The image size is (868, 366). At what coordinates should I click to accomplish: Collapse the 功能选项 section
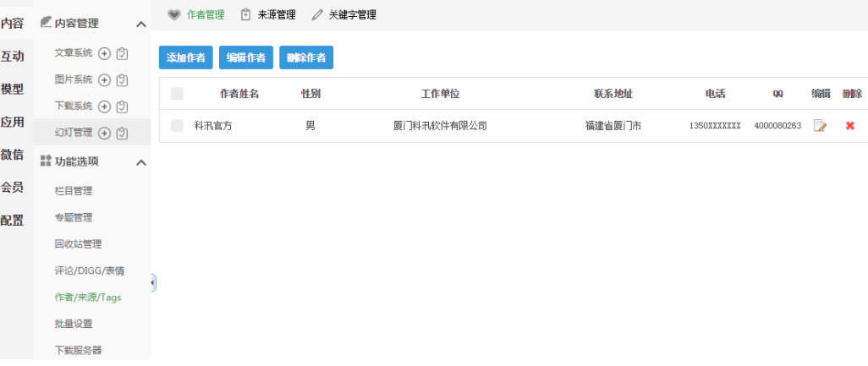pyautogui.click(x=141, y=161)
